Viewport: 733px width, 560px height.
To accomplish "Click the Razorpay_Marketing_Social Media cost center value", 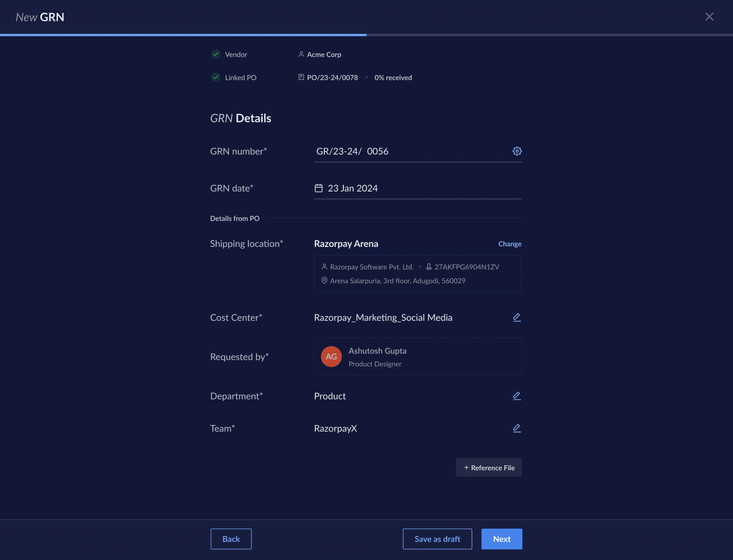I will (x=383, y=318).
